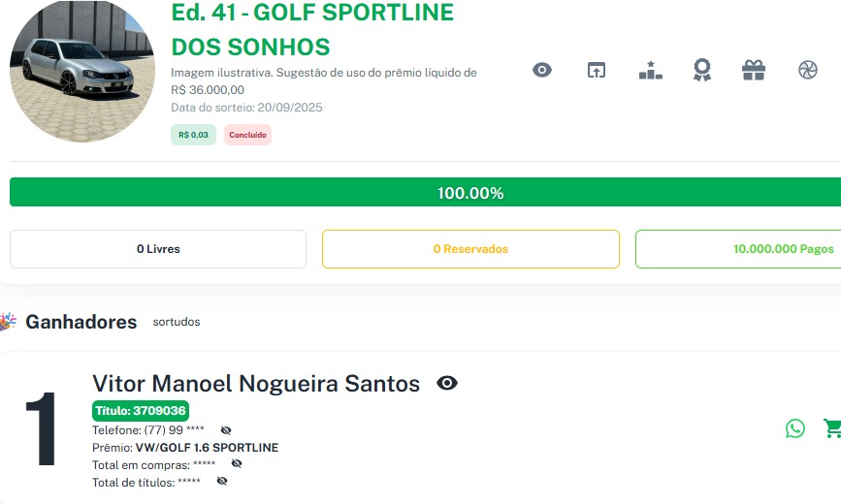Click the green shopping cart icon
841x504 pixels.
(x=831, y=428)
